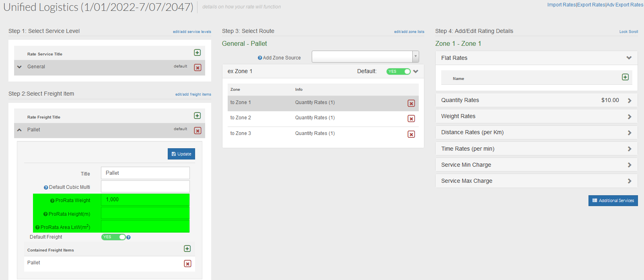Open edit/add service levels link
Screen dimensions: 644x280
192,32
